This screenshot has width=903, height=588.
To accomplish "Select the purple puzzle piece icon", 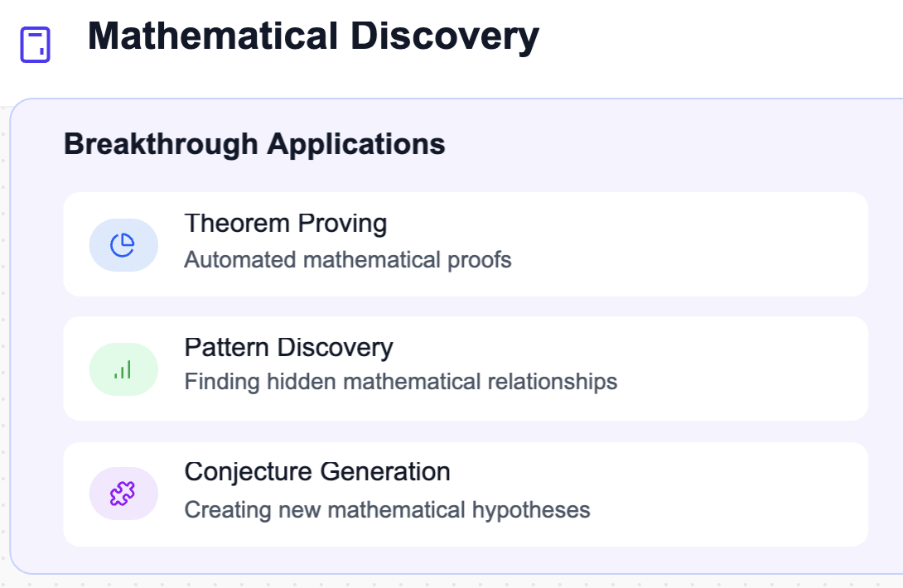I will (123, 494).
